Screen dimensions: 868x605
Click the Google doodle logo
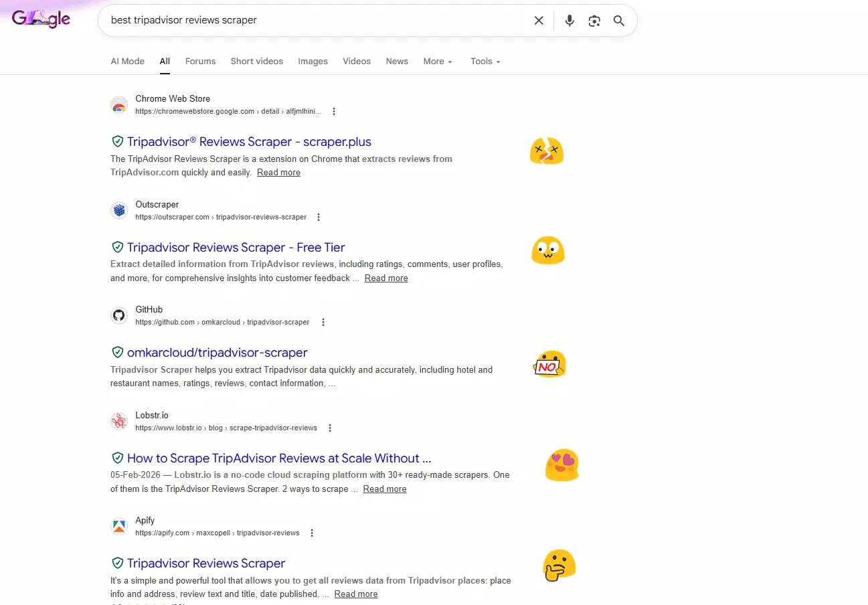tap(41, 19)
